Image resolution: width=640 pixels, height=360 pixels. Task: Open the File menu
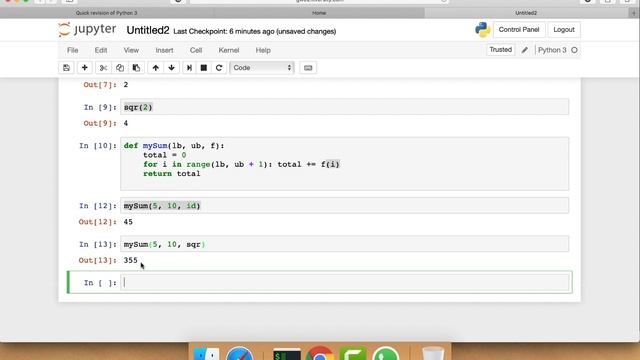pyautogui.click(x=73, y=50)
